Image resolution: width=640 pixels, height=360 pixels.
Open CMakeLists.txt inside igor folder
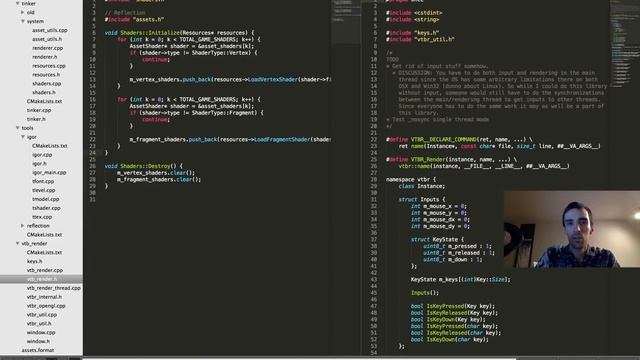[x=50, y=146]
